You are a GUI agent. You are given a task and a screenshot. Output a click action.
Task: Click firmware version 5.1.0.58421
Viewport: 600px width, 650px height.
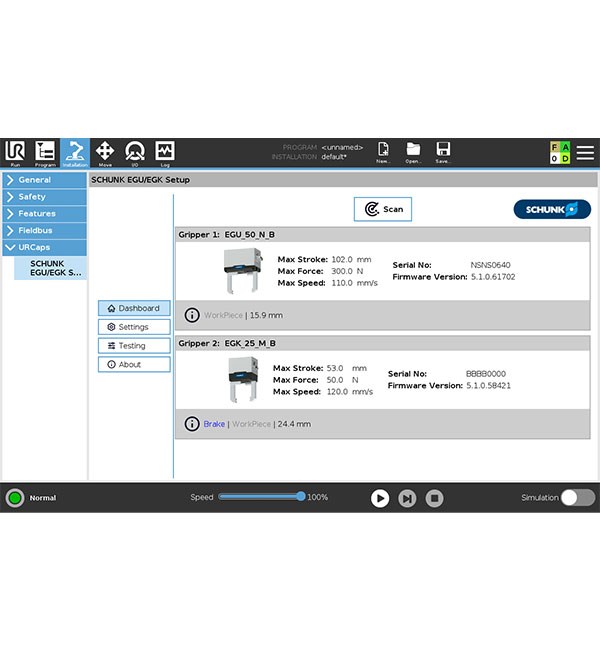click(488, 386)
